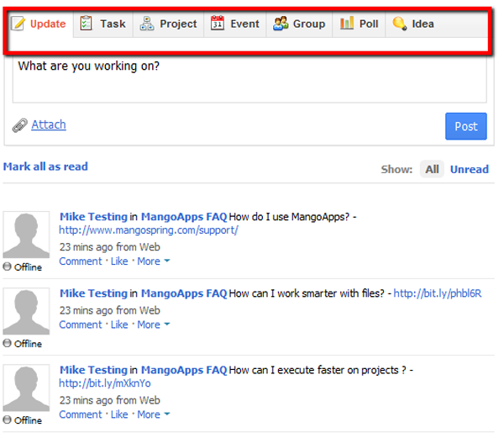
Task: Click the Poll bar chart icon
Action: pos(347,23)
